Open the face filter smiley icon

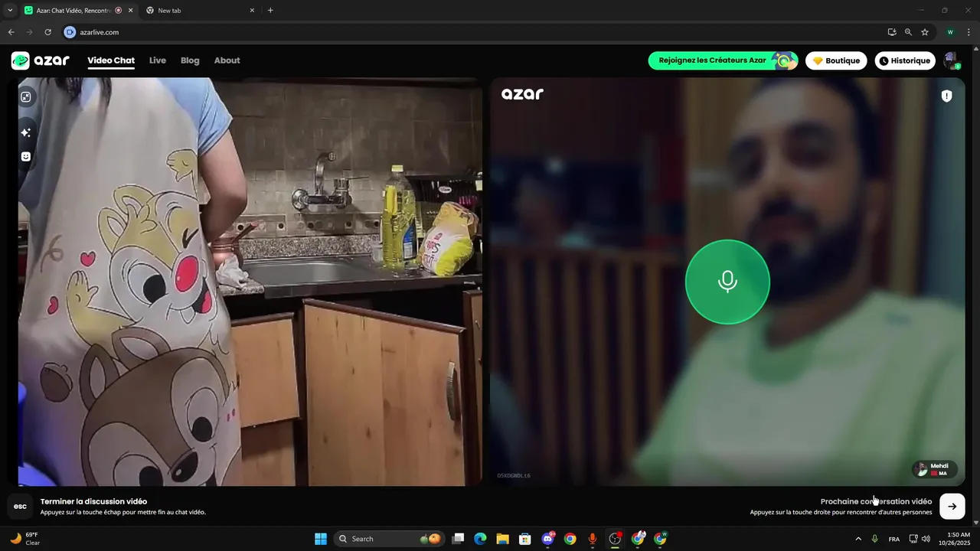click(x=26, y=156)
